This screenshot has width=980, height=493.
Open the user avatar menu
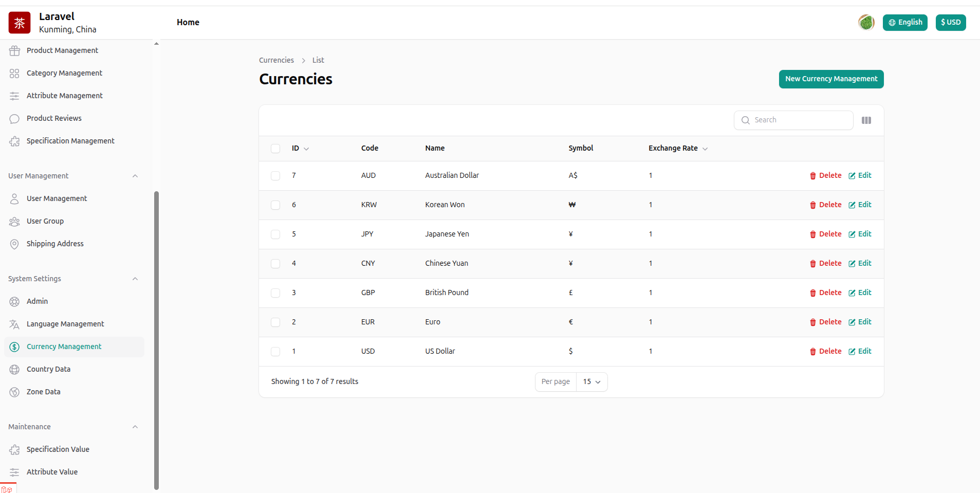(x=866, y=23)
